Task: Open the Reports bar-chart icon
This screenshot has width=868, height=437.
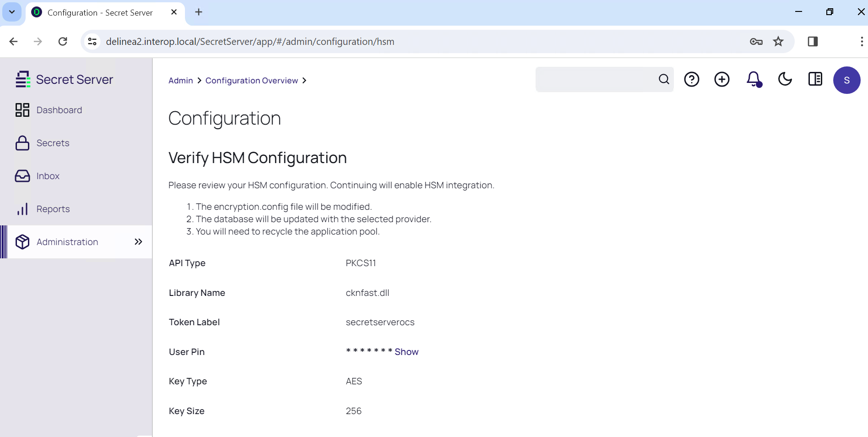Action: click(x=22, y=209)
